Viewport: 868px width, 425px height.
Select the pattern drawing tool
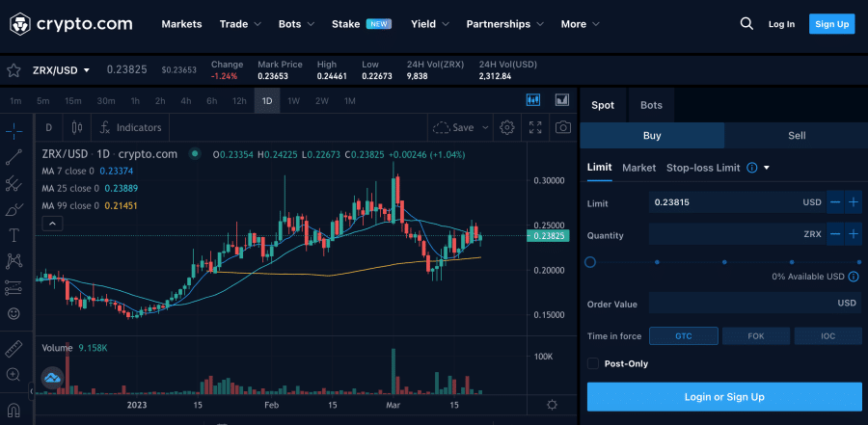[14, 260]
